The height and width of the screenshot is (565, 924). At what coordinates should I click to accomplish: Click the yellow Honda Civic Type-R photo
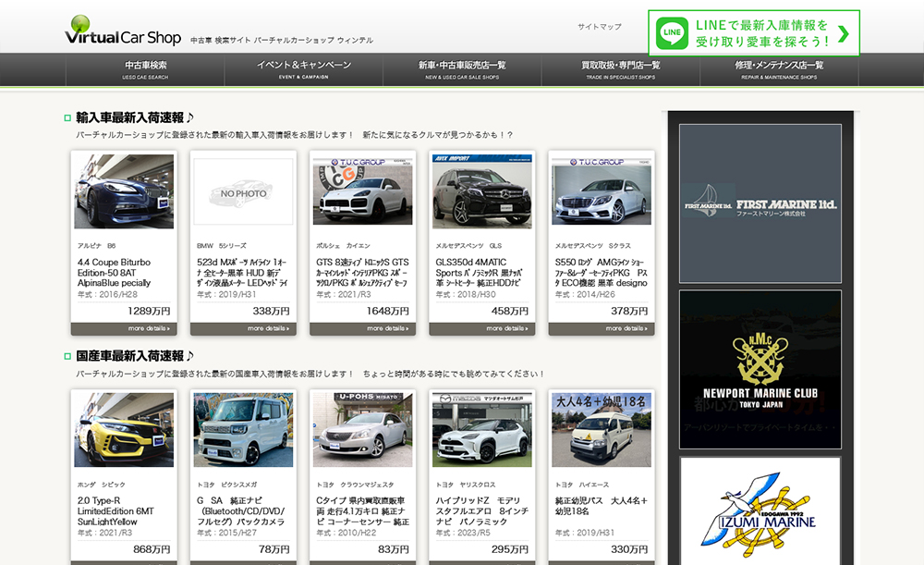click(124, 430)
